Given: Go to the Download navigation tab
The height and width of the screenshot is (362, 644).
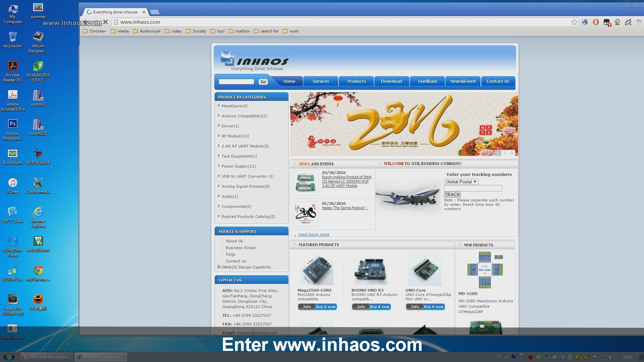Looking at the screenshot, I should pos(391,81).
